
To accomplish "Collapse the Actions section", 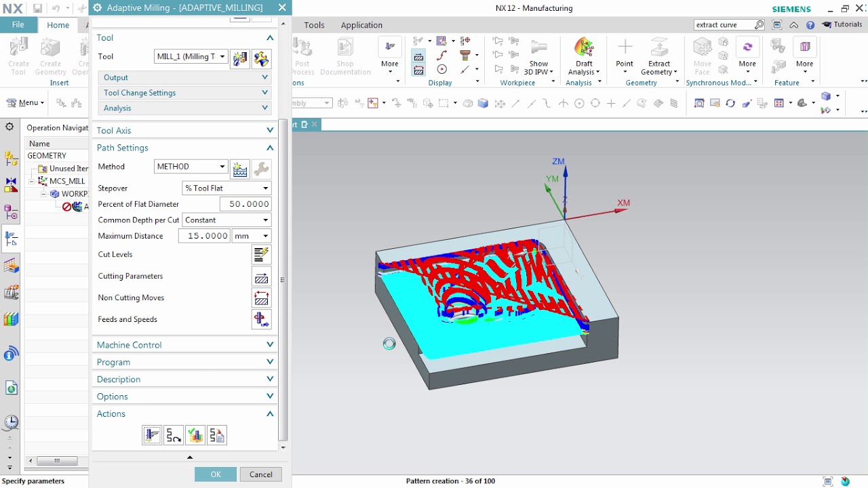I will coord(184,414).
